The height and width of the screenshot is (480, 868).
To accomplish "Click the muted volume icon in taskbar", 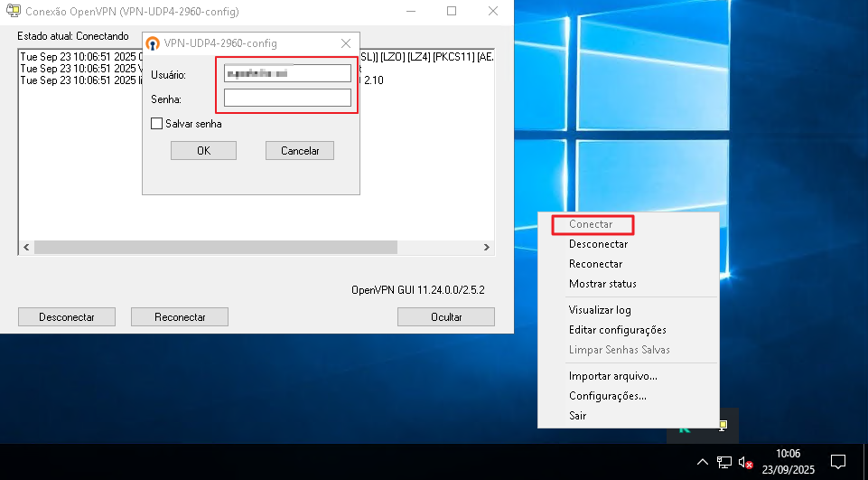I will [746, 462].
